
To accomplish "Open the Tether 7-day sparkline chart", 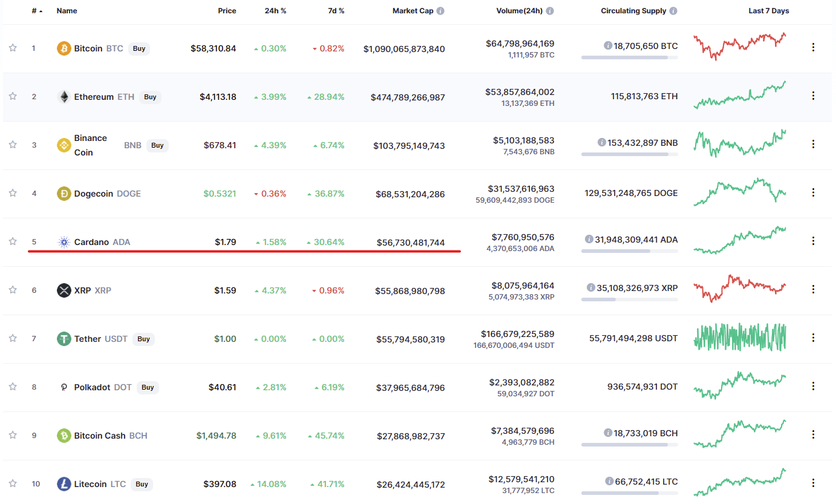I will click(740, 337).
